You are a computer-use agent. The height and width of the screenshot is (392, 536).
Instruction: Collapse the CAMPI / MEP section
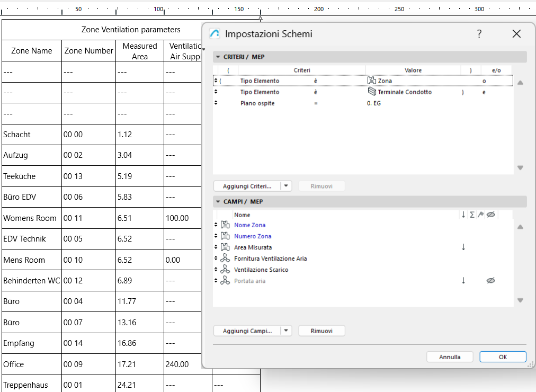point(218,202)
